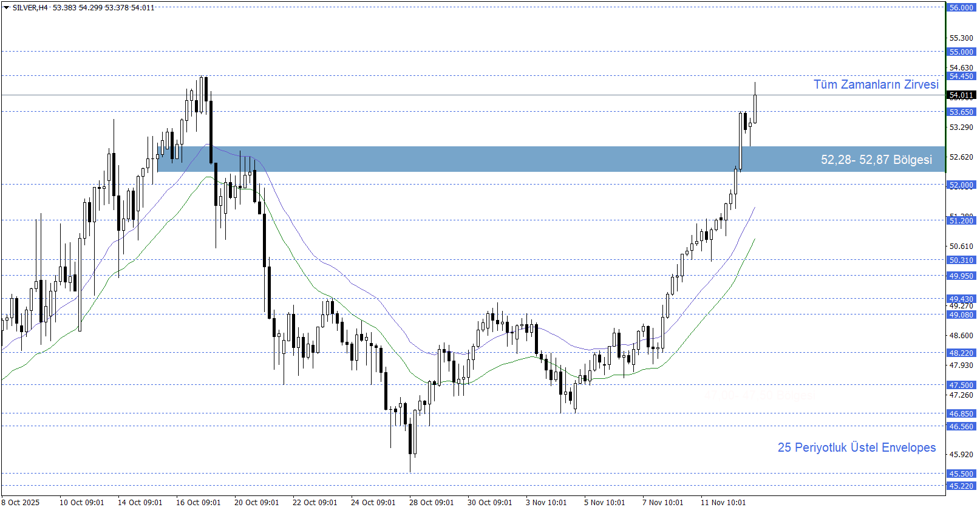The image size is (980, 510).
Task: Click the faint '47,00- 47,50 Bölgesi' label
Action: (x=758, y=396)
